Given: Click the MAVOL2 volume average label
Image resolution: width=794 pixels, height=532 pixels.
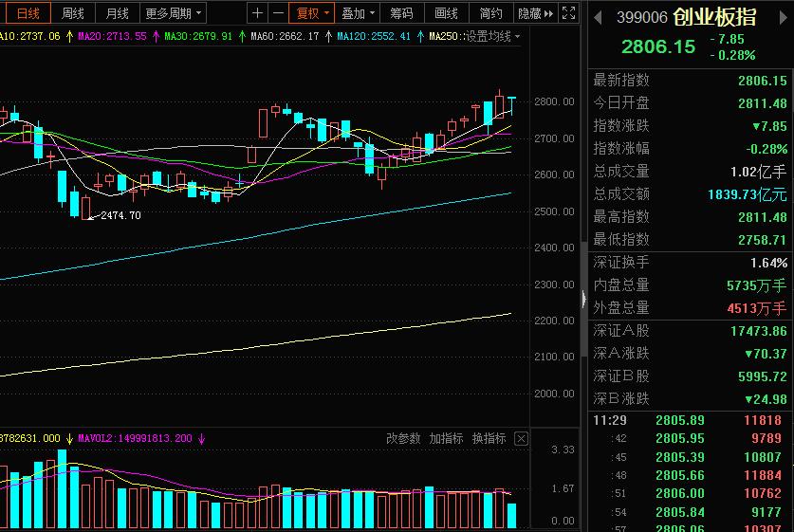Looking at the screenshot, I should [x=136, y=438].
